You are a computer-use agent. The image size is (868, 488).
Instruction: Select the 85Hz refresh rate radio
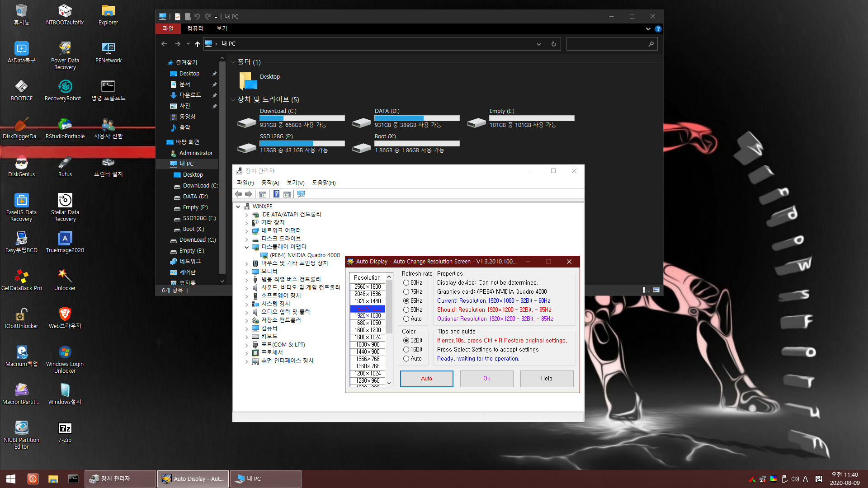pos(412,300)
